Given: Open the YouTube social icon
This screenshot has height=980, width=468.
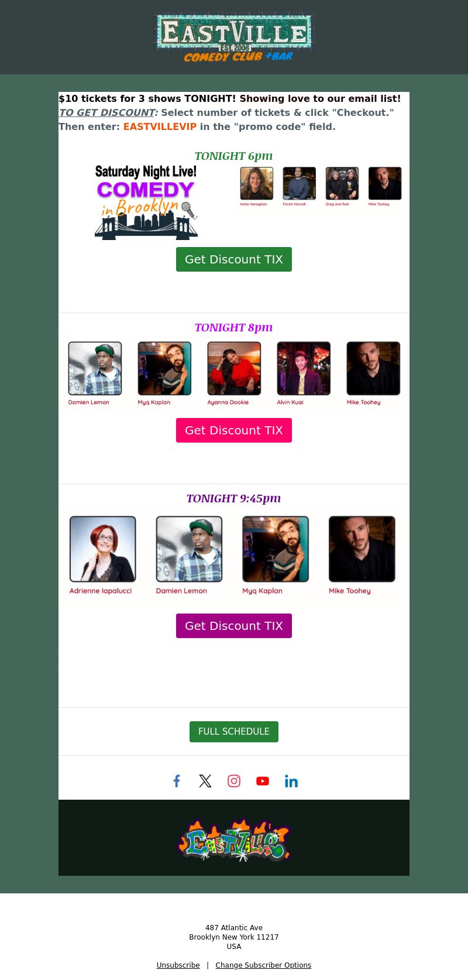Looking at the screenshot, I should coord(263,781).
